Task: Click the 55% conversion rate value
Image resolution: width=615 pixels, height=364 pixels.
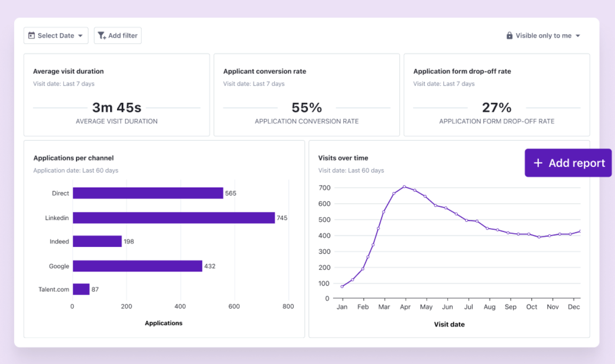Action: (x=306, y=108)
